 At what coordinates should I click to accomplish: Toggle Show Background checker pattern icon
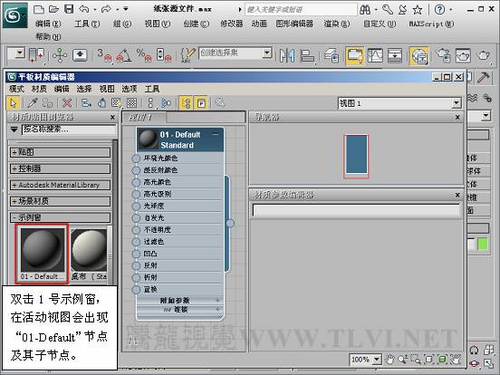[132, 103]
